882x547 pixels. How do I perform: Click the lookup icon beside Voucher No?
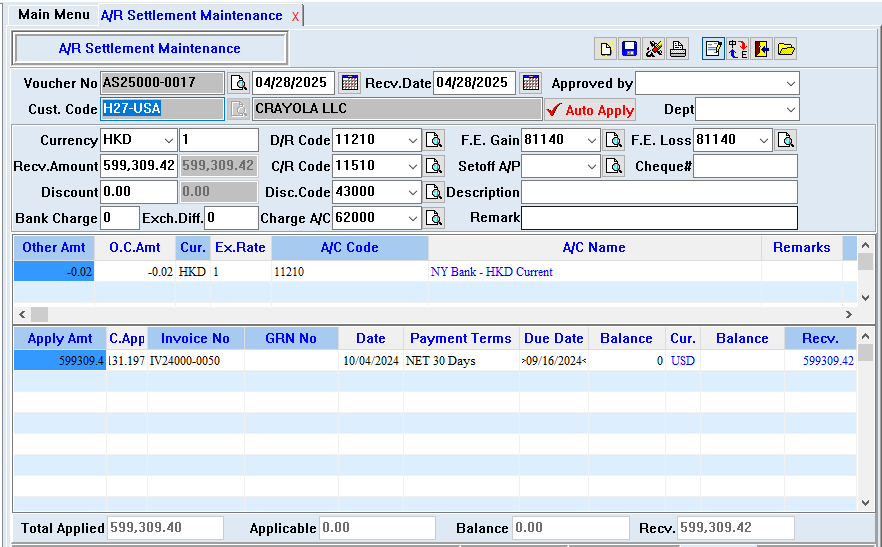coord(239,83)
